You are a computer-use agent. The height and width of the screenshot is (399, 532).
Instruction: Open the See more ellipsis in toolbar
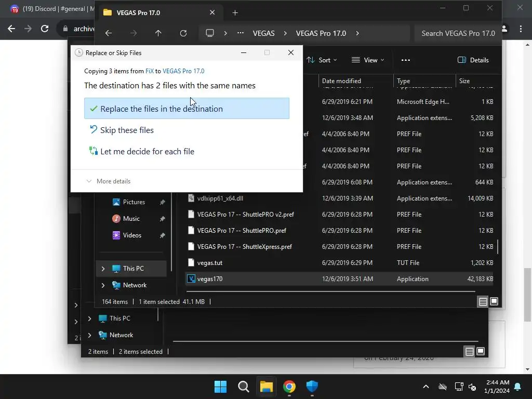click(x=405, y=60)
